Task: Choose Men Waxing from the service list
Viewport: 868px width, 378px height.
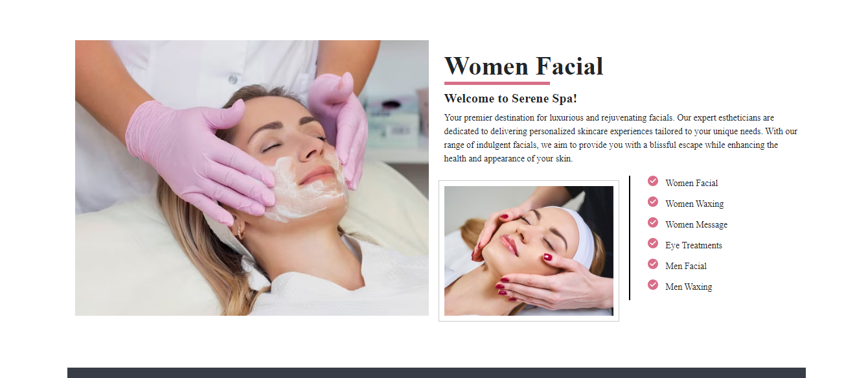Action: [x=689, y=287]
